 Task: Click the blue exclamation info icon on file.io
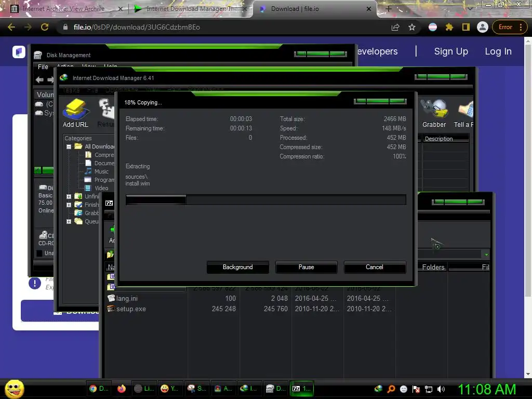click(x=35, y=283)
